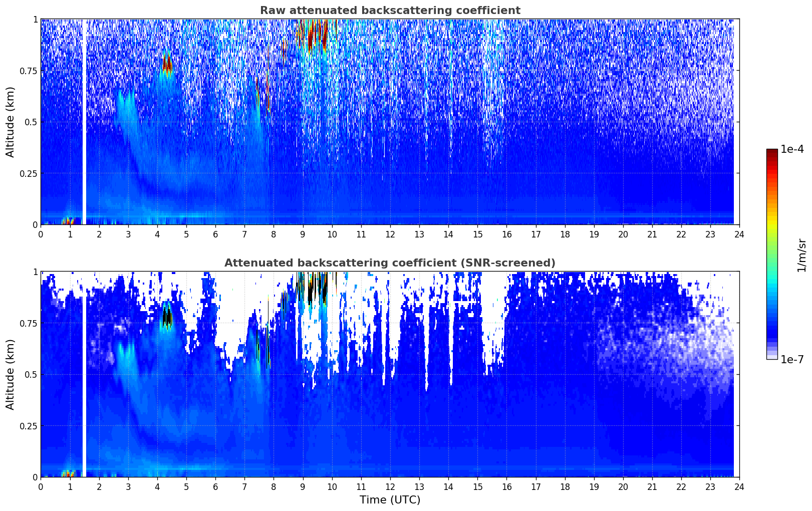
Task: Click the title "Attenuated backscattering coefficient (SNR-screened)"
Action: click(390, 263)
